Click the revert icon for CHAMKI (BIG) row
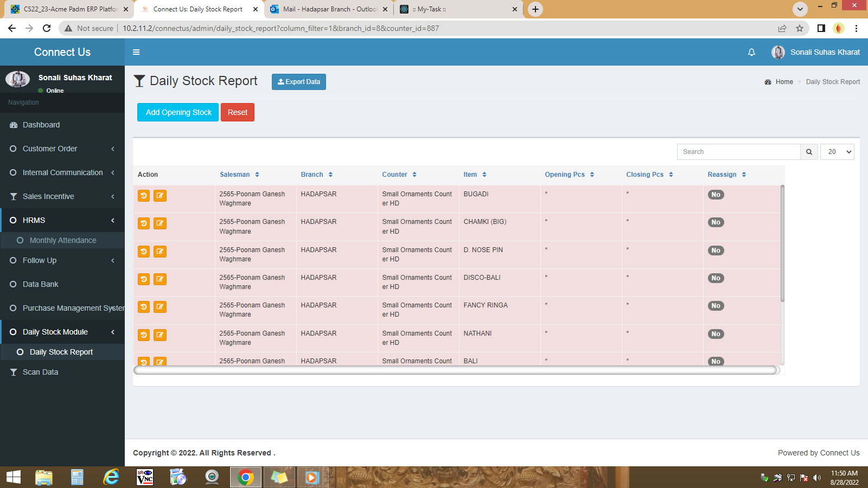The image size is (868, 488). (x=144, y=223)
